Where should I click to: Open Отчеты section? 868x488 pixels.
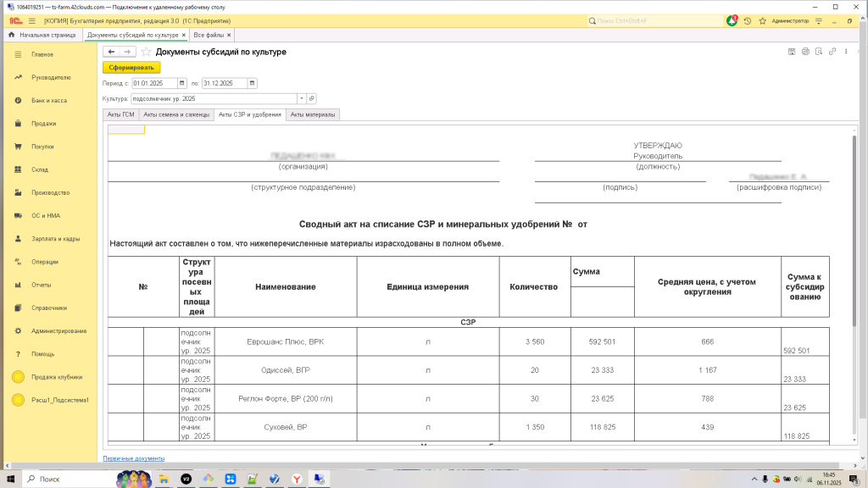[x=41, y=285]
